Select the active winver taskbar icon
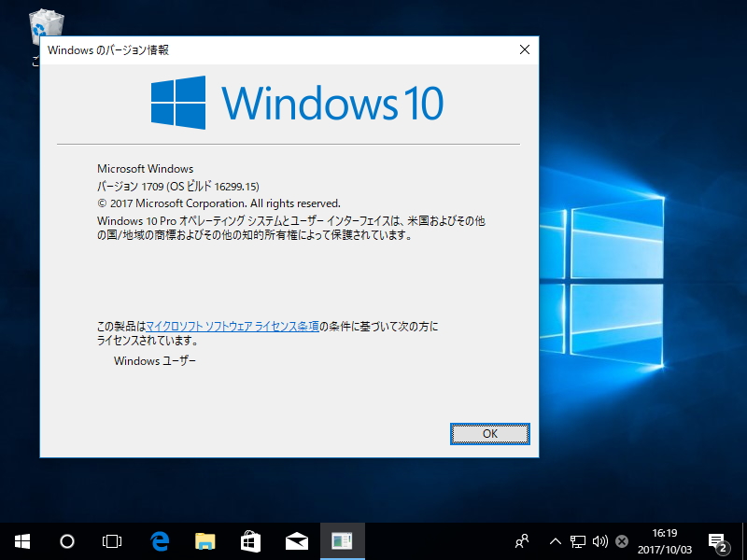Viewport: 747px width, 560px height. coord(342,541)
